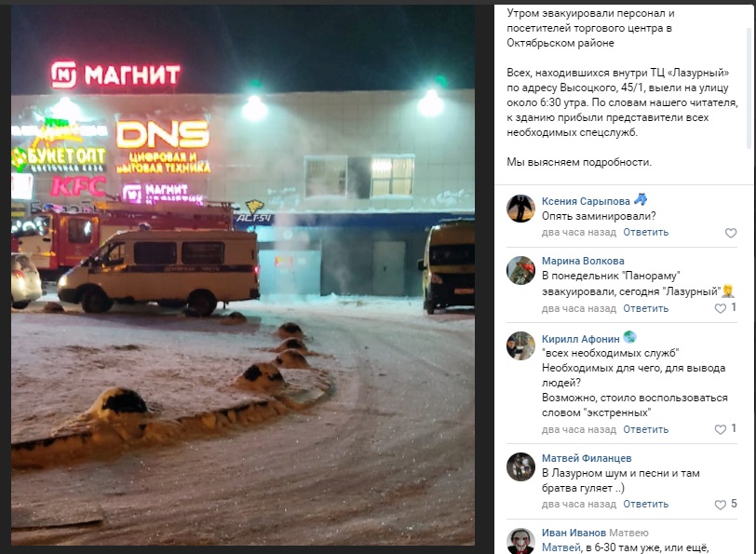Open Кирилл Афонин's profile avatar
Image resolution: width=756 pixels, height=554 pixels.
[520, 345]
